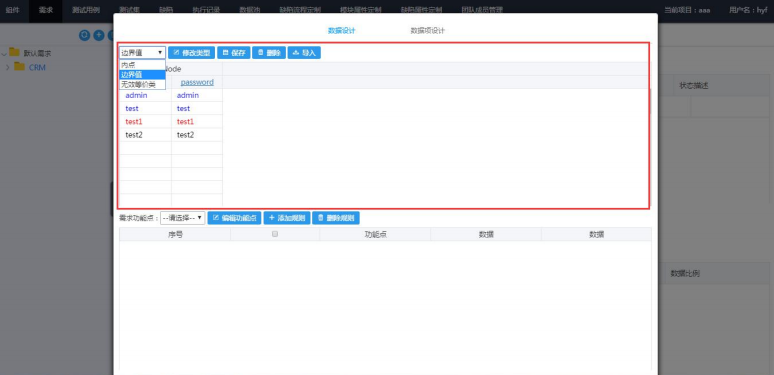Click the 功能点 column header
Screen dimensions: 774x375
tap(375, 234)
